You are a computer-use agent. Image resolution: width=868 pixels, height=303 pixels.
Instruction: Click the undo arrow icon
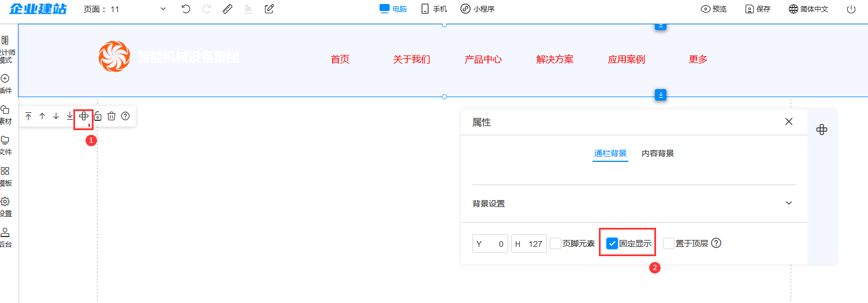(x=185, y=9)
